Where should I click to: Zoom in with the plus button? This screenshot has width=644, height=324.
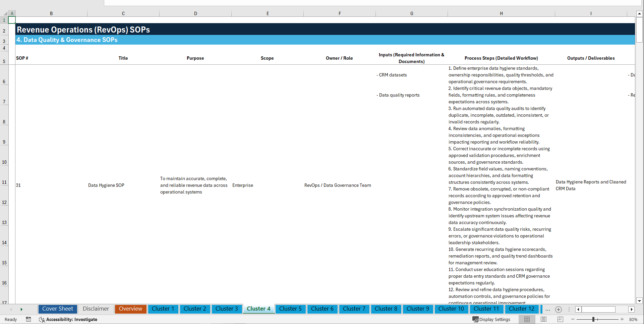pyautogui.click(x=622, y=319)
